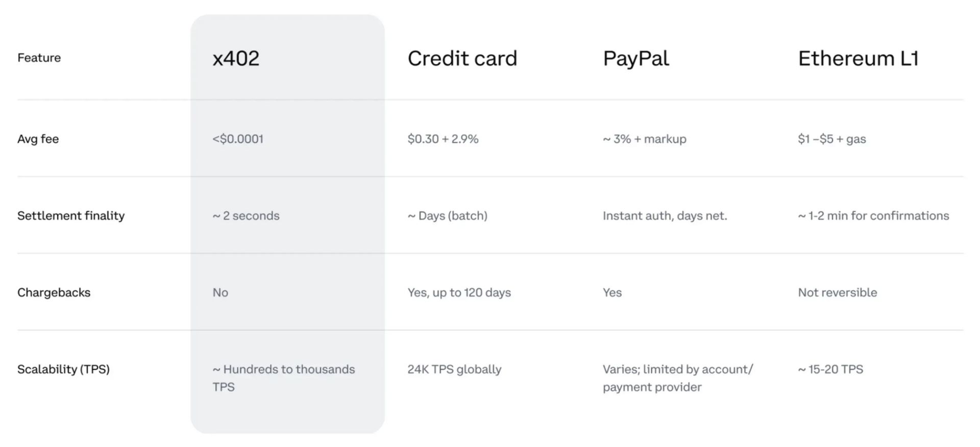Select the Ethereum L1 column heading
The height and width of the screenshot is (447, 980).
(858, 58)
